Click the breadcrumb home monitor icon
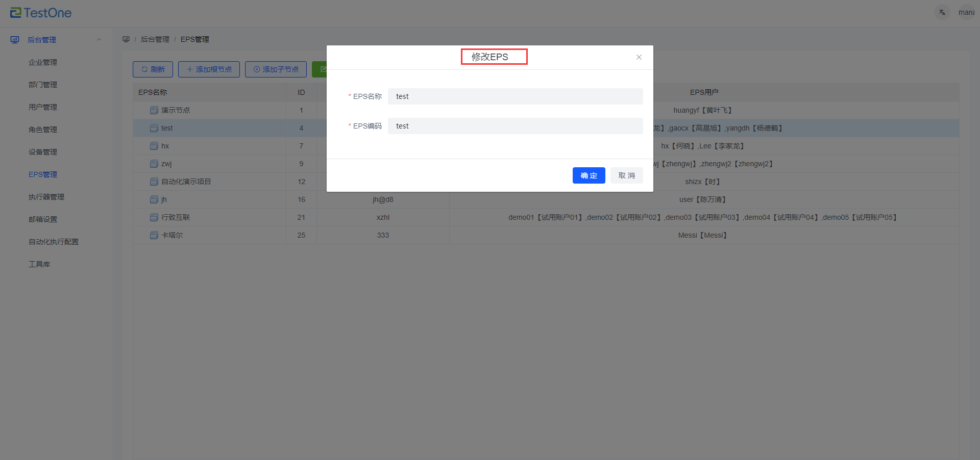This screenshot has width=980, height=460. coord(126,39)
